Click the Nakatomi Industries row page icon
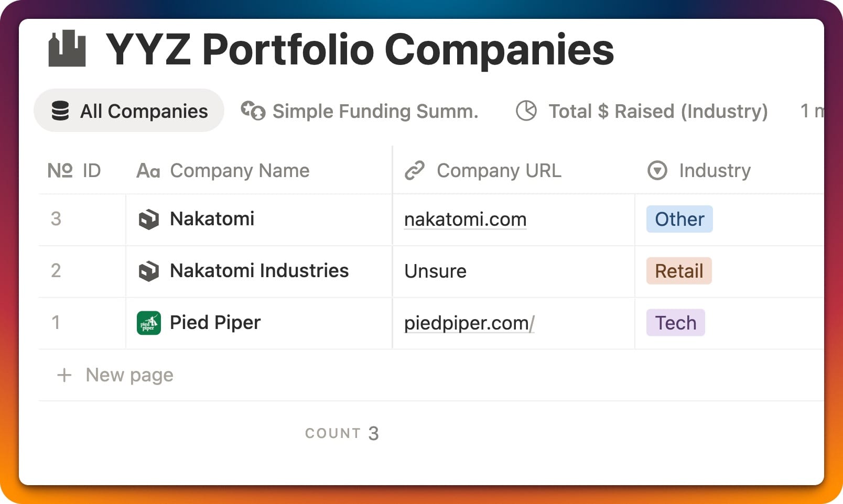Viewport: 843px width, 504px height. [148, 271]
